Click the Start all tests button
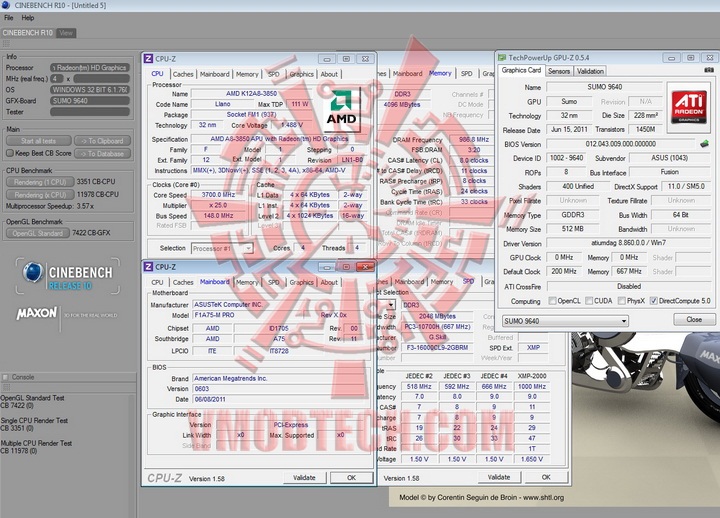Viewport: 720px width, 518px height. point(39,141)
